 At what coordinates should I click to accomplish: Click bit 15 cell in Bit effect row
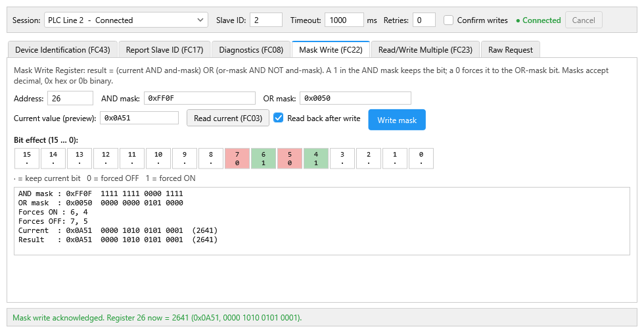tap(27, 159)
